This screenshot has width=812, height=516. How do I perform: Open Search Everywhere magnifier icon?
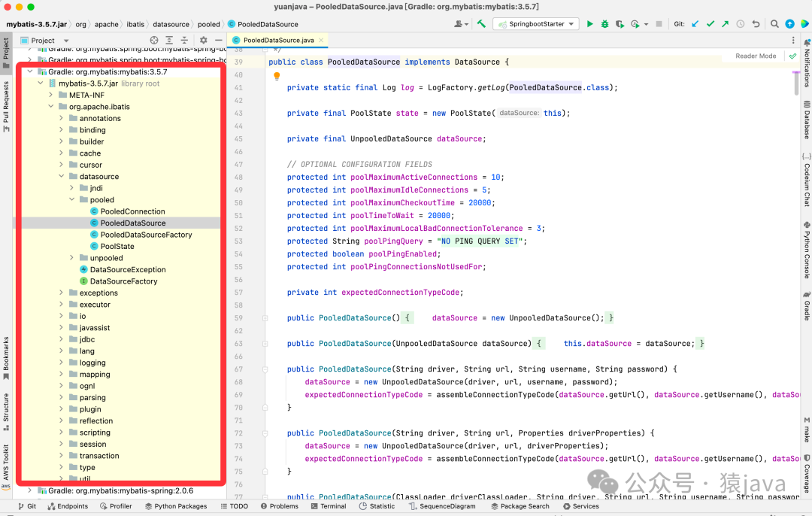click(774, 24)
